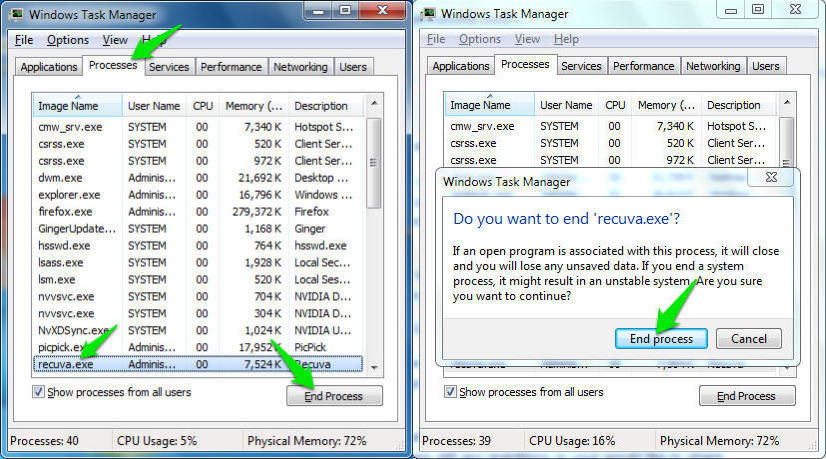Select explorer.exe process in left list

tap(198, 195)
